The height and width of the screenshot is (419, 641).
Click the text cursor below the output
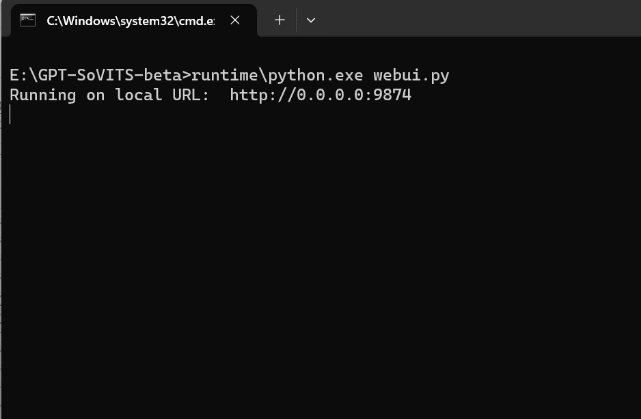(10, 114)
